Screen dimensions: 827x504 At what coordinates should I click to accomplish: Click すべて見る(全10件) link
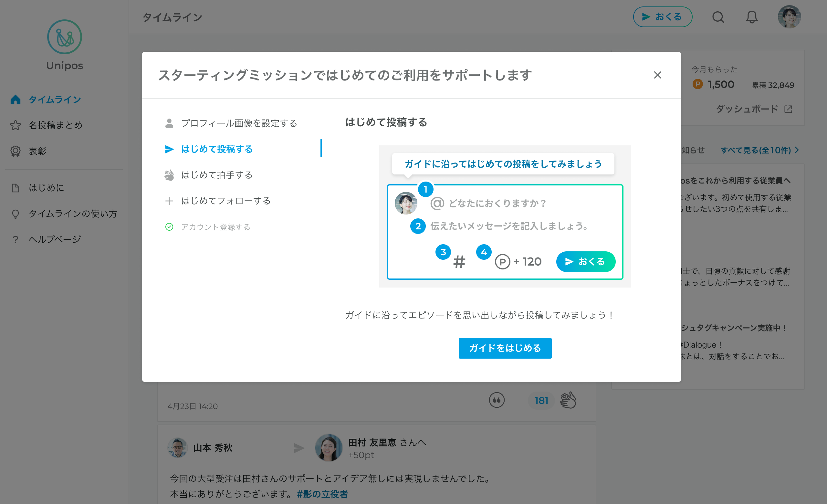756,150
